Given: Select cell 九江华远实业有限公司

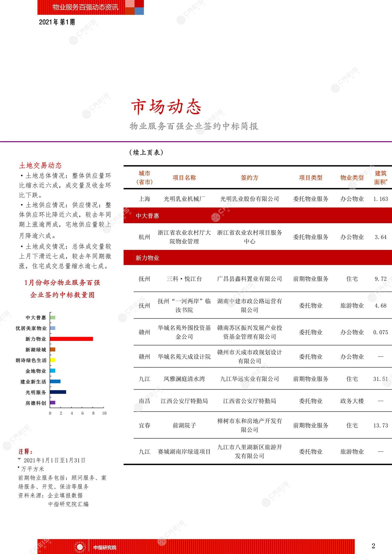Looking at the screenshot, I should pyautogui.click(x=249, y=379).
